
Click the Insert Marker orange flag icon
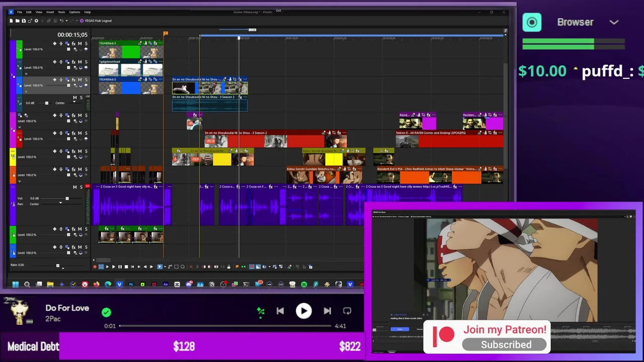tap(237, 267)
